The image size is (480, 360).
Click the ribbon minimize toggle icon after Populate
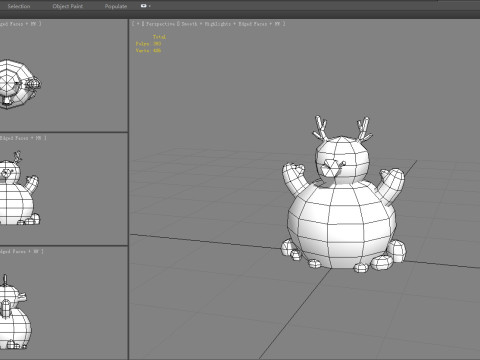point(145,6)
